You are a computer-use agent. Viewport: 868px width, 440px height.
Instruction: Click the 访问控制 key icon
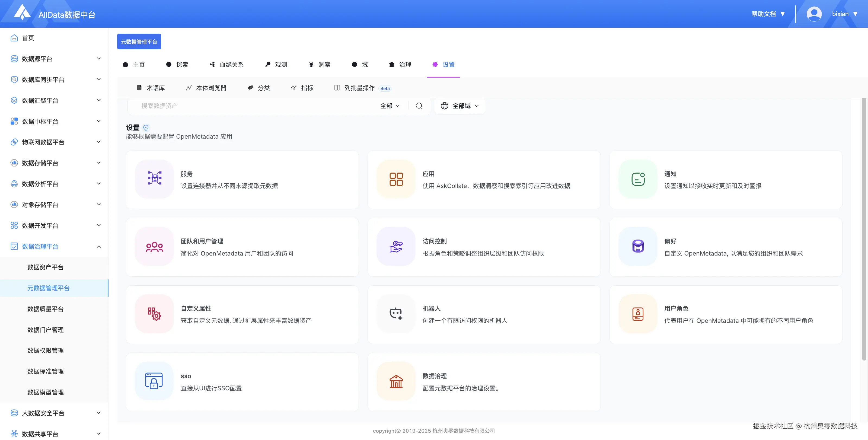point(396,247)
